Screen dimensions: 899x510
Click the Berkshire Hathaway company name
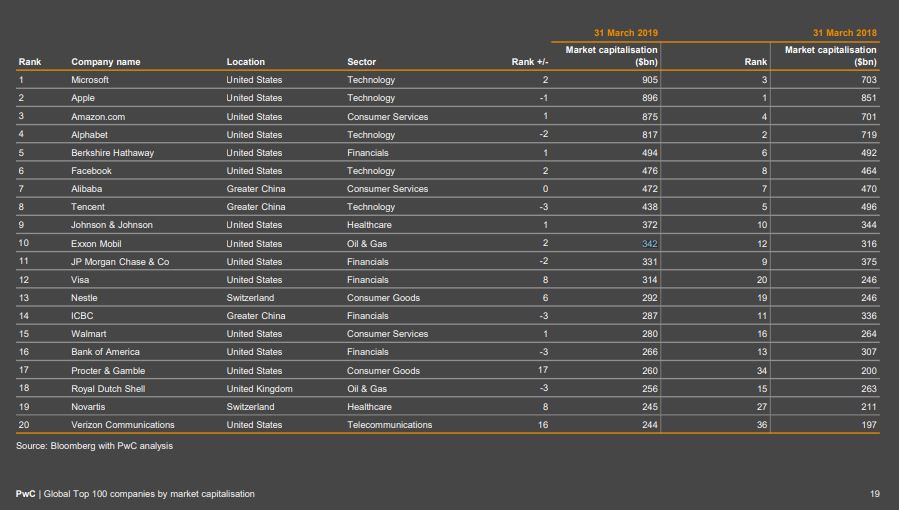[x=112, y=153]
